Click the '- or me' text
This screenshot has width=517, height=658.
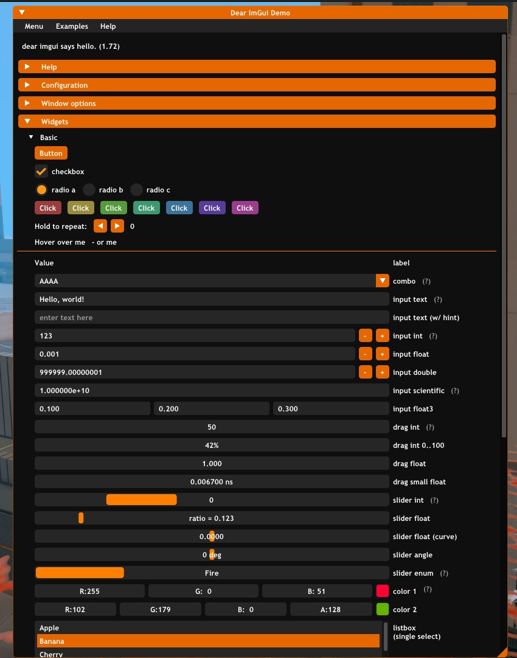click(104, 242)
